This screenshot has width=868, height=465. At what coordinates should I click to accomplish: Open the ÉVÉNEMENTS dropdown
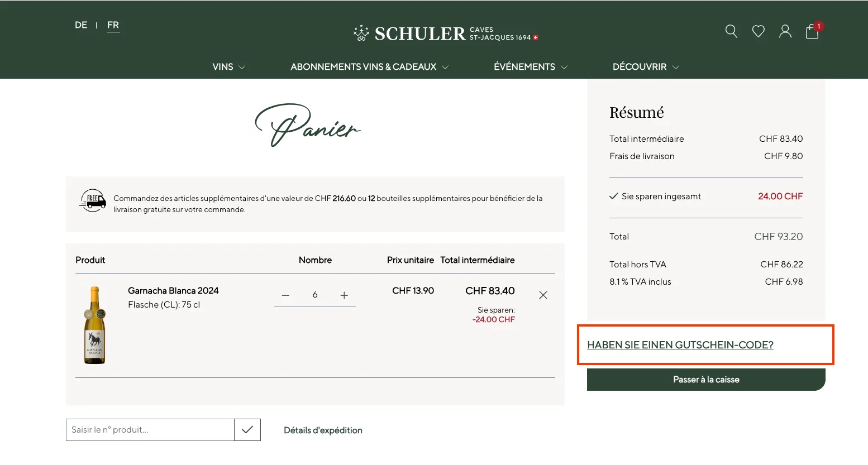(530, 66)
